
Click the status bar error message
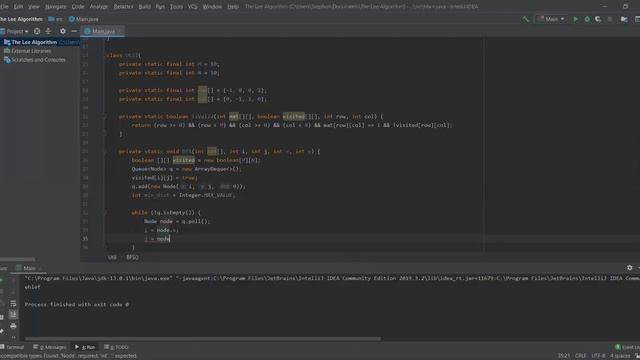click(x=69, y=356)
